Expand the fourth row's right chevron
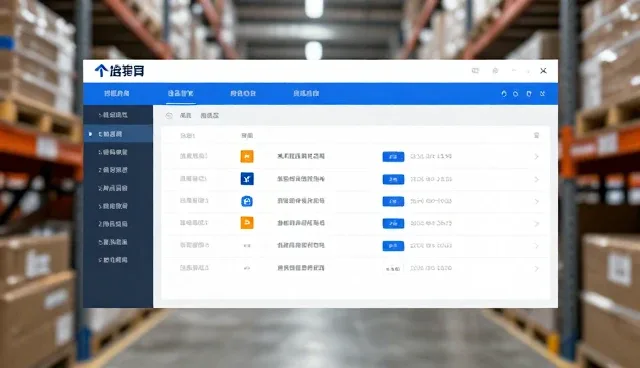The width and height of the screenshot is (640, 368). [x=537, y=224]
